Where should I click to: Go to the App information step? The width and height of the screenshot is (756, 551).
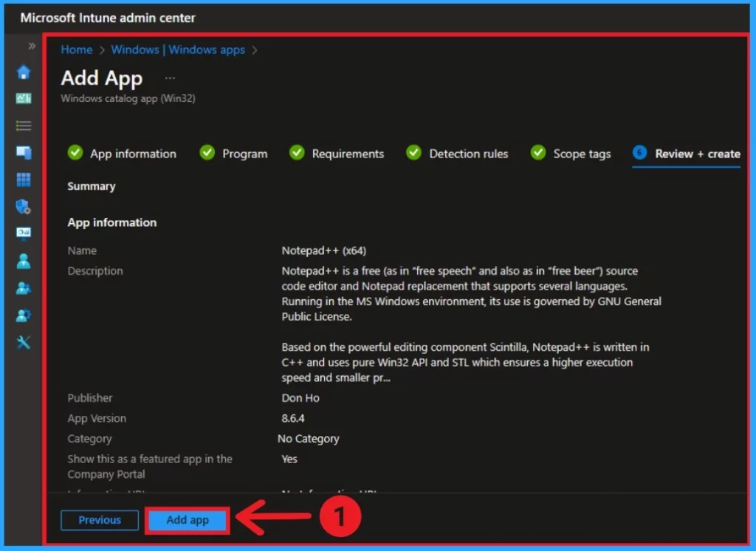pyautogui.click(x=123, y=154)
